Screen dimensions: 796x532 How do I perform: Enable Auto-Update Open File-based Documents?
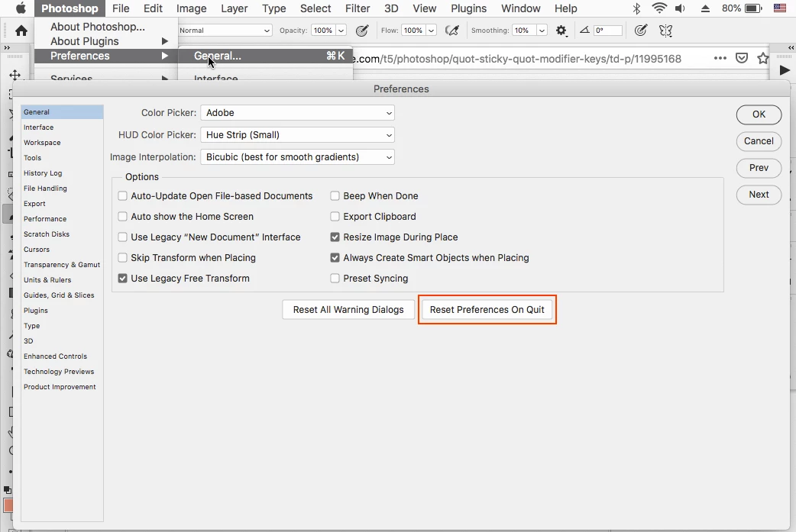[x=122, y=195]
